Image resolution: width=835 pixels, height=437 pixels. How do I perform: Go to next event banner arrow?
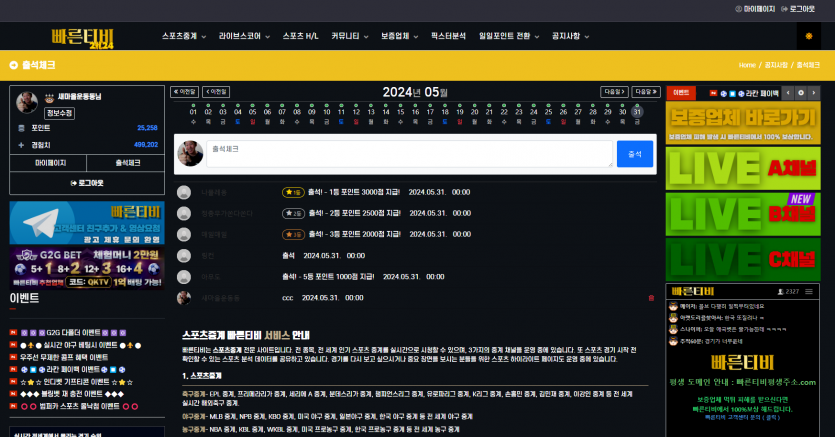[814, 93]
